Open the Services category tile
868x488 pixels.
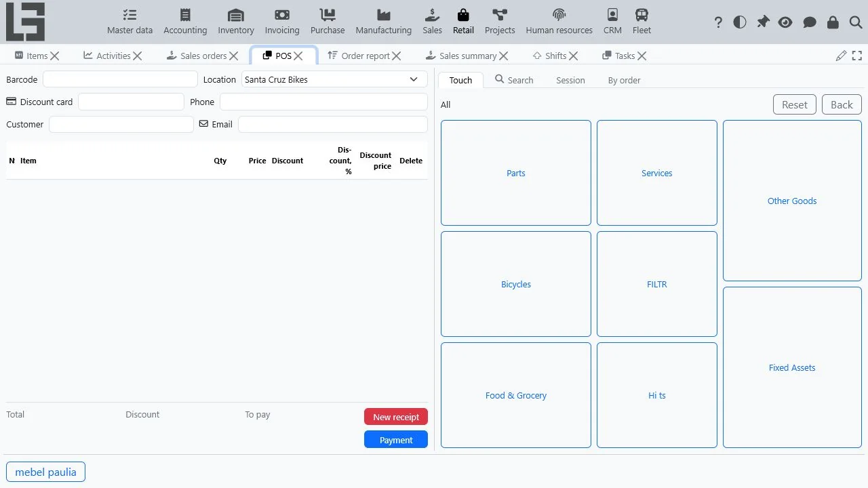click(657, 173)
